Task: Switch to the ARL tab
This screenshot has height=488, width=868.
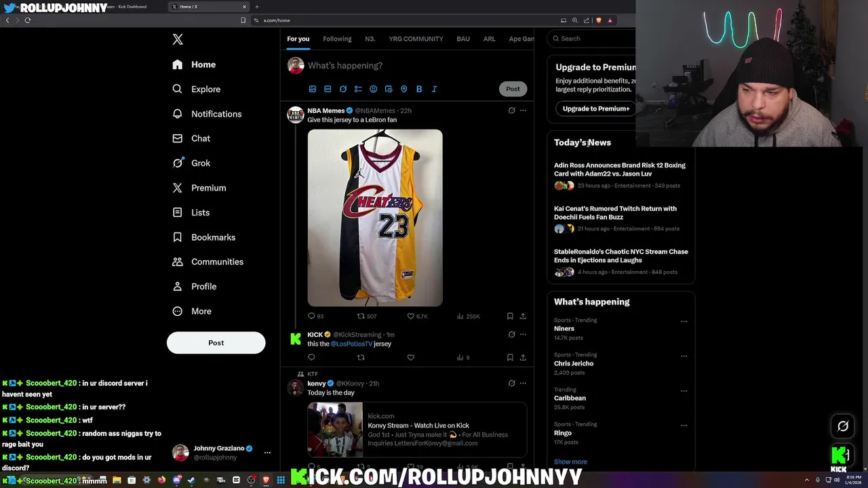Action: coord(489,39)
